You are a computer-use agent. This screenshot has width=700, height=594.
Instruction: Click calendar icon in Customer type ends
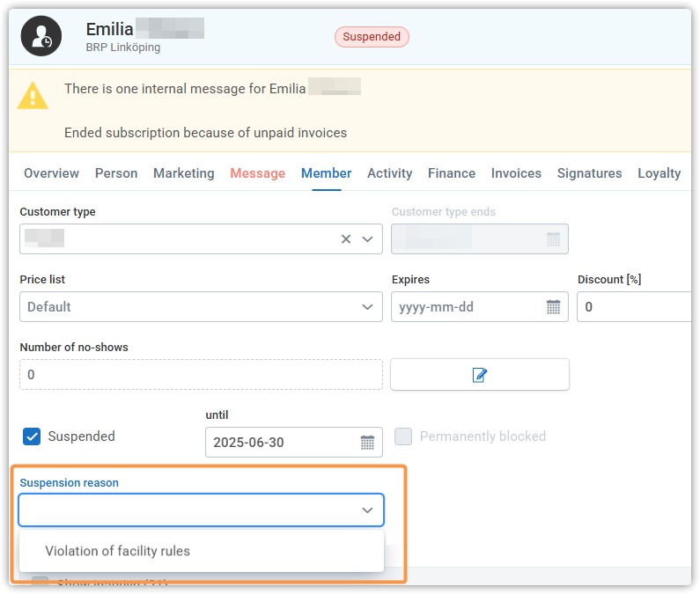[553, 239]
